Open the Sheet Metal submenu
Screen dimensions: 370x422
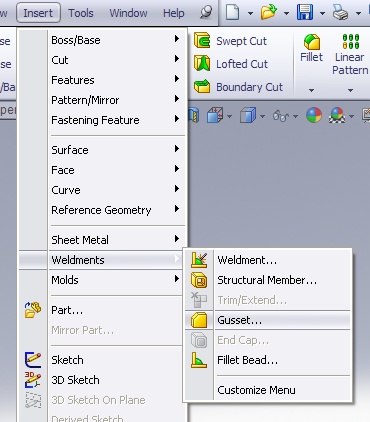[117, 240]
